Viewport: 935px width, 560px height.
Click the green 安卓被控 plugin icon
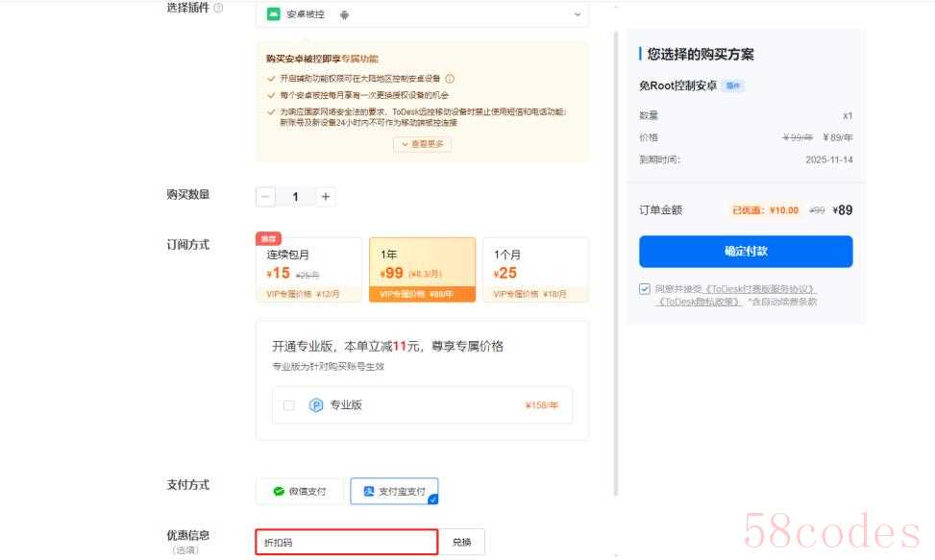274,14
